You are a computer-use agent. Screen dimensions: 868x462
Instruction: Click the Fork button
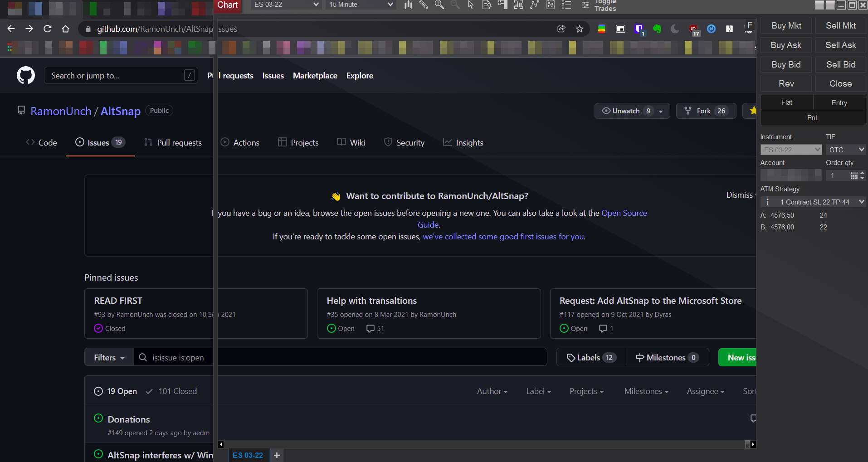coord(706,111)
